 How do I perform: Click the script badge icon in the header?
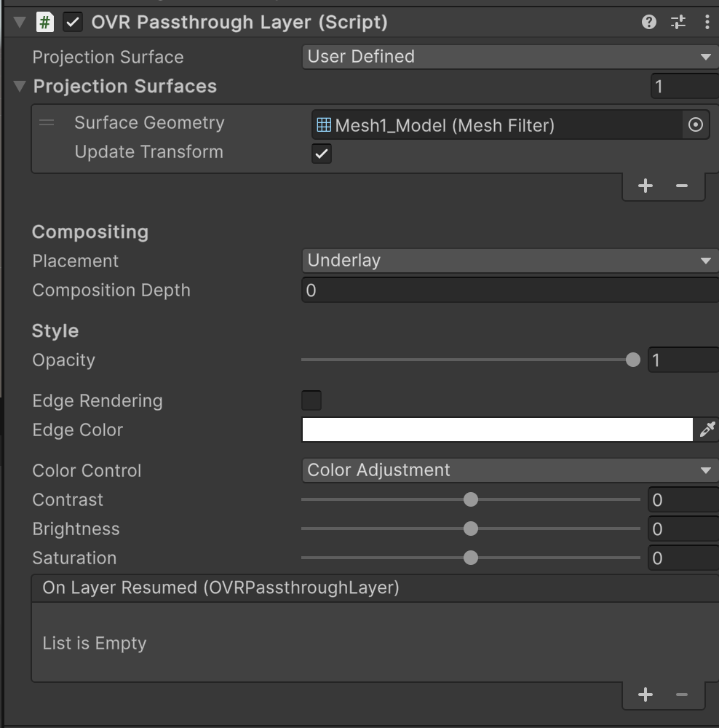tap(44, 22)
